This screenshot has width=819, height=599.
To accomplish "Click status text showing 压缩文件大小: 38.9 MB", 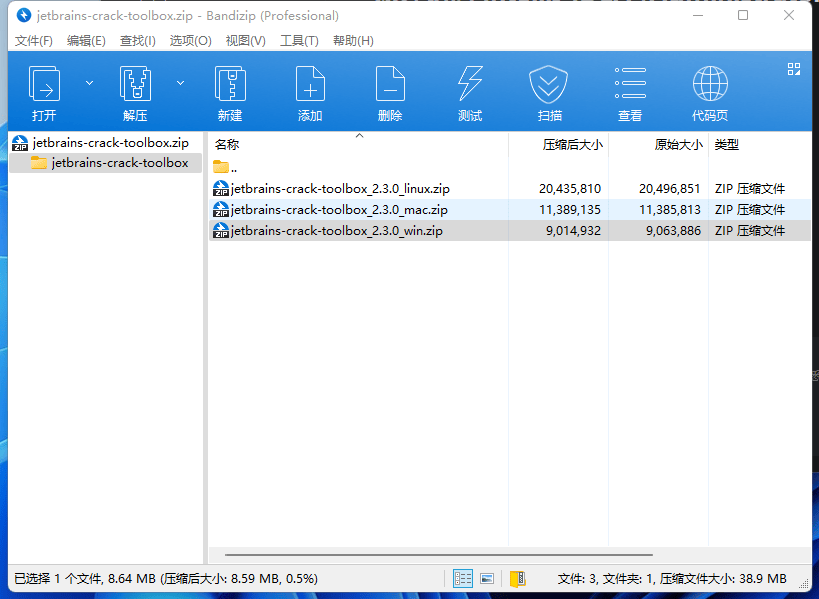I will coord(723,579).
